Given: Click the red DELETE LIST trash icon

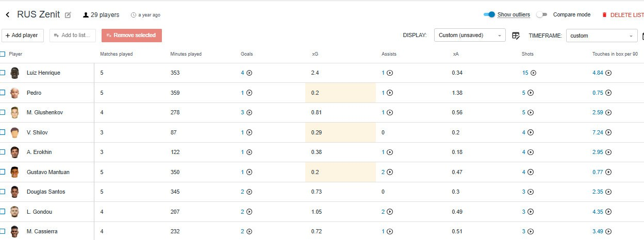Looking at the screenshot, I should (x=604, y=15).
